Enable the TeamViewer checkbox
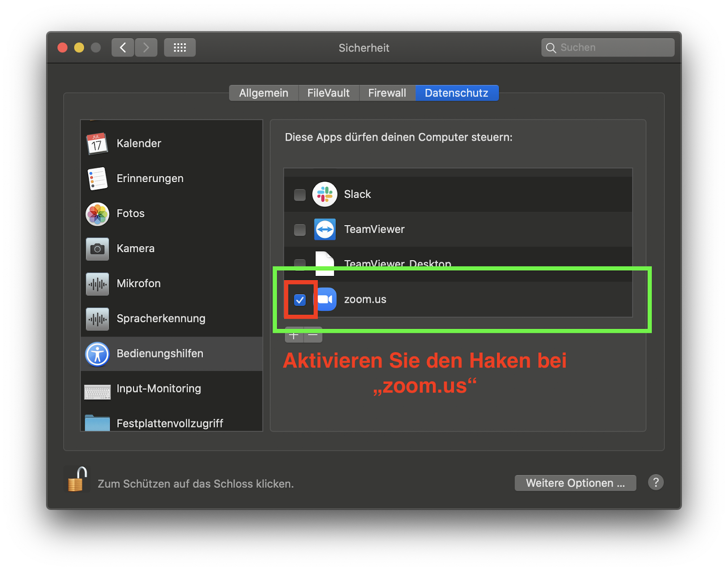 300,230
